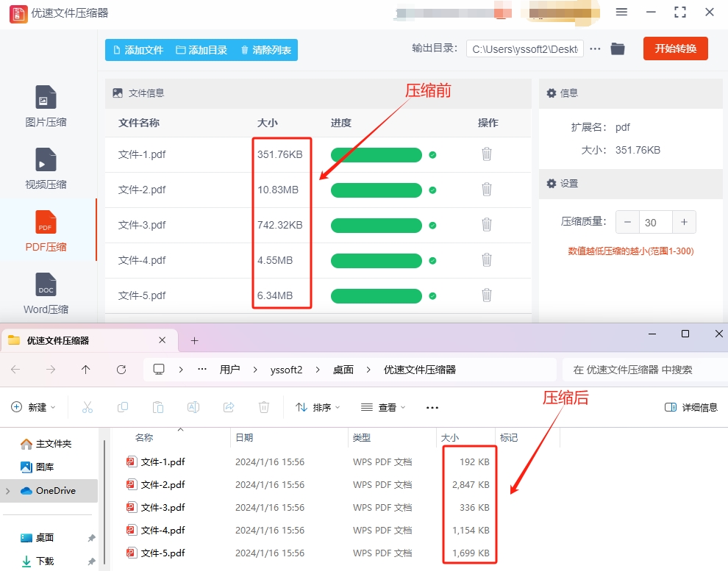Screen dimensions: 728x571
Task: Click the progress bar of 文件-5.pdf
Action: (x=376, y=296)
